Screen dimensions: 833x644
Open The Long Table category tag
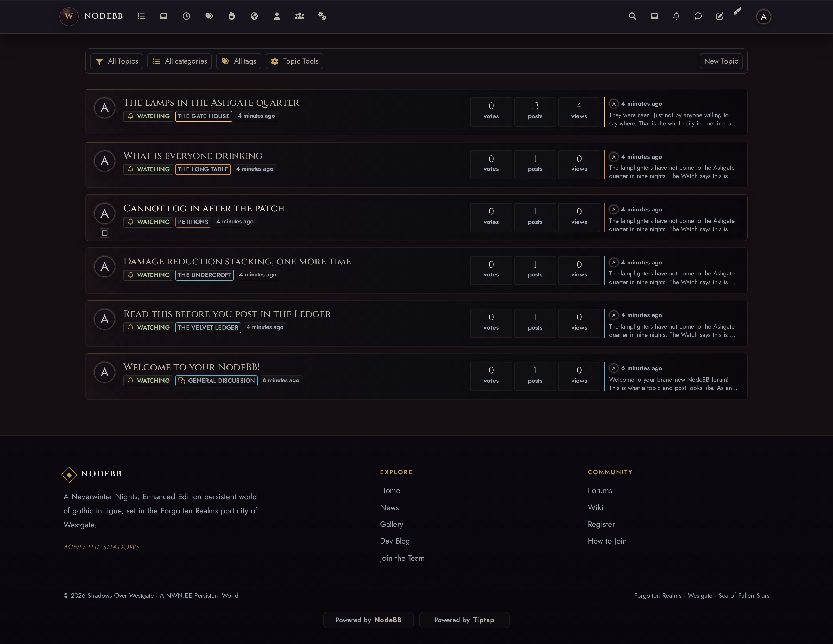click(x=203, y=169)
